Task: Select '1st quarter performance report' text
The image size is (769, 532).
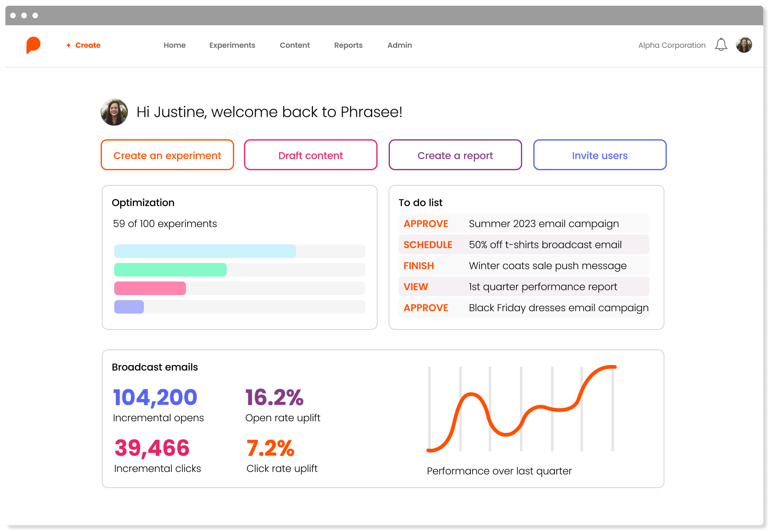Action: coord(543,287)
